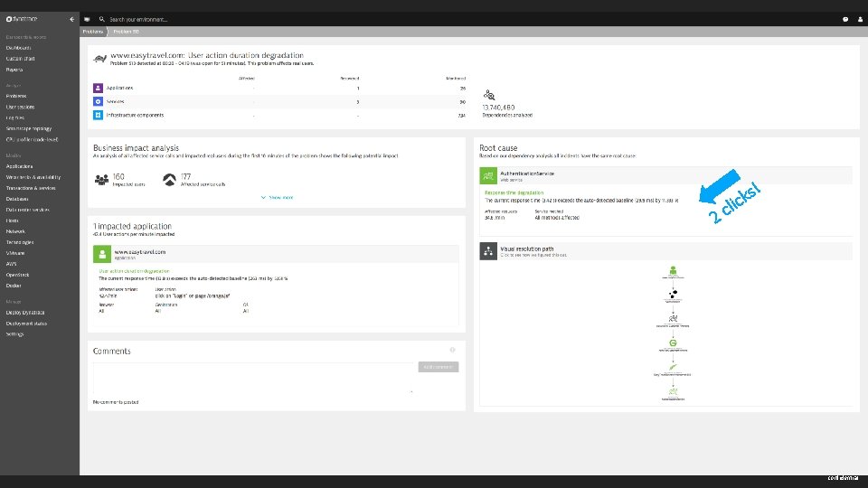Open the Visual resolution path link
This screenshot has width=868, height=488.
(527, 249)
